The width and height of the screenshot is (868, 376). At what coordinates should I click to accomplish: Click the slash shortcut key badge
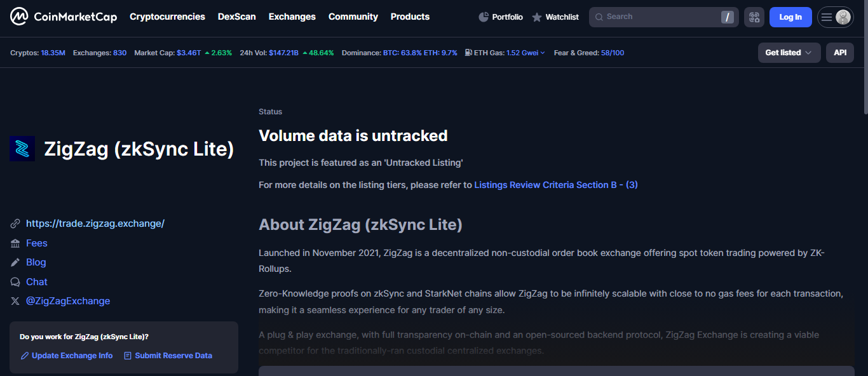pyautogui.click(x=728, y=17)
